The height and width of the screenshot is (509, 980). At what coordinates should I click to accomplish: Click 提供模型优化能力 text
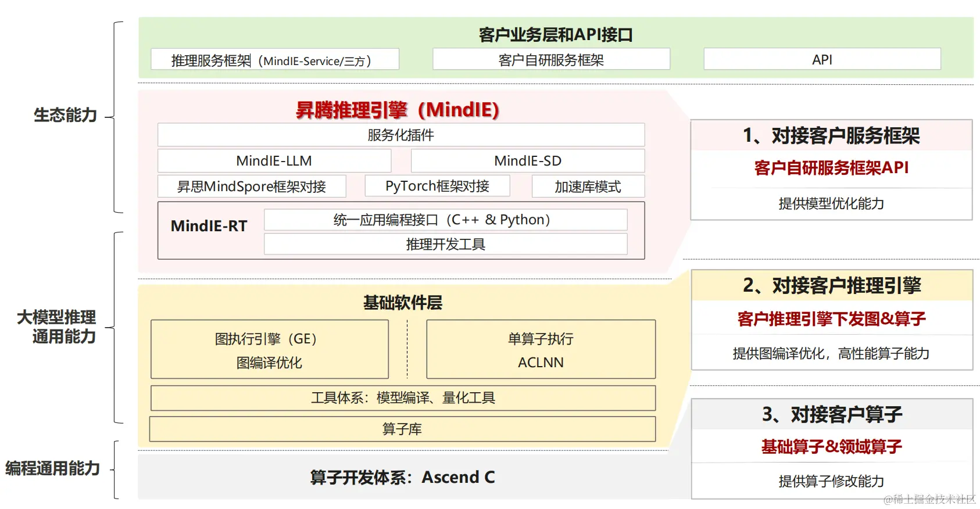point(831,203)
